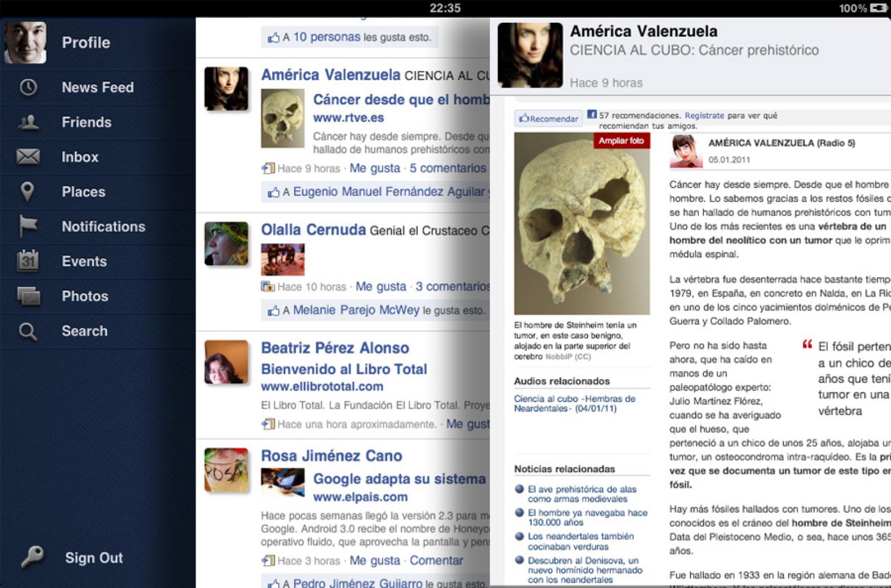Screen dimensions: 891x588
Task: Click Regístrate link in article
Action: (704, 116)
